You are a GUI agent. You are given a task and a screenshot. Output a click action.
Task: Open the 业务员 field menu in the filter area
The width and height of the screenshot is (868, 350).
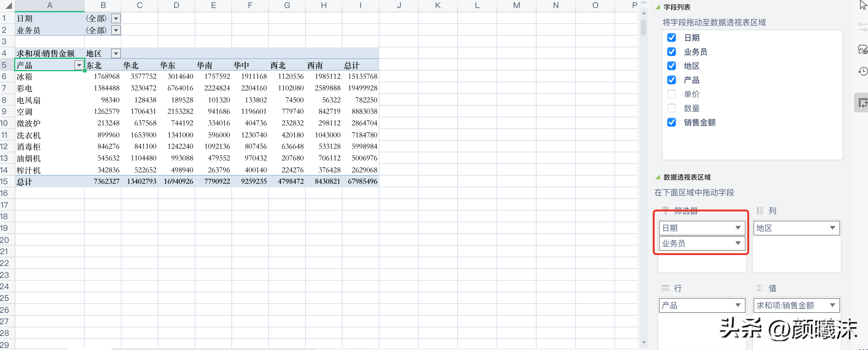pyautogui.click(x=738, y=243)
